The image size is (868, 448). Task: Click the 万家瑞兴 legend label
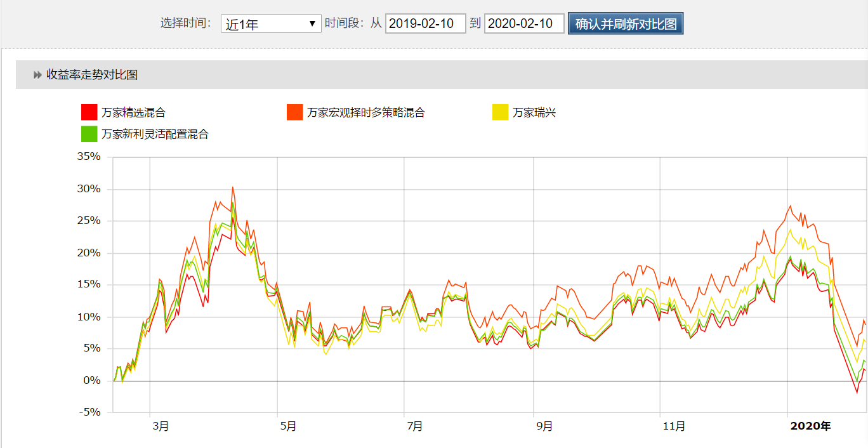click(x=534, y=113)
